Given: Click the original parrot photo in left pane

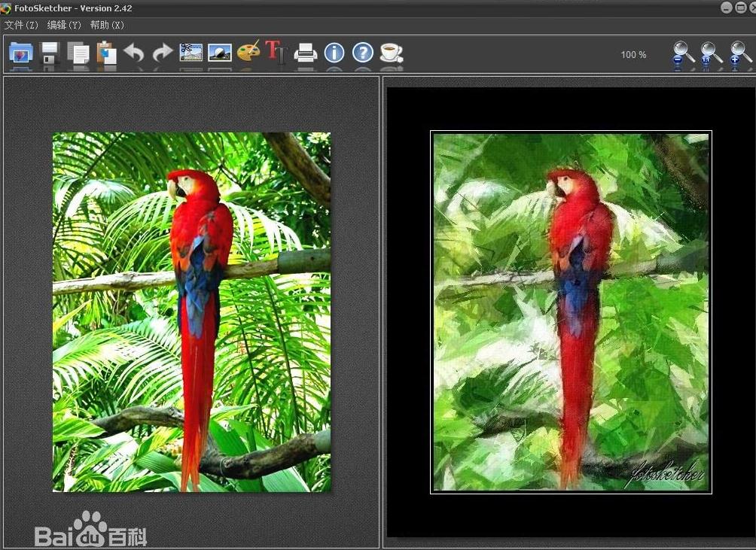Looking at the screenshot, I should tap(191, 312).
